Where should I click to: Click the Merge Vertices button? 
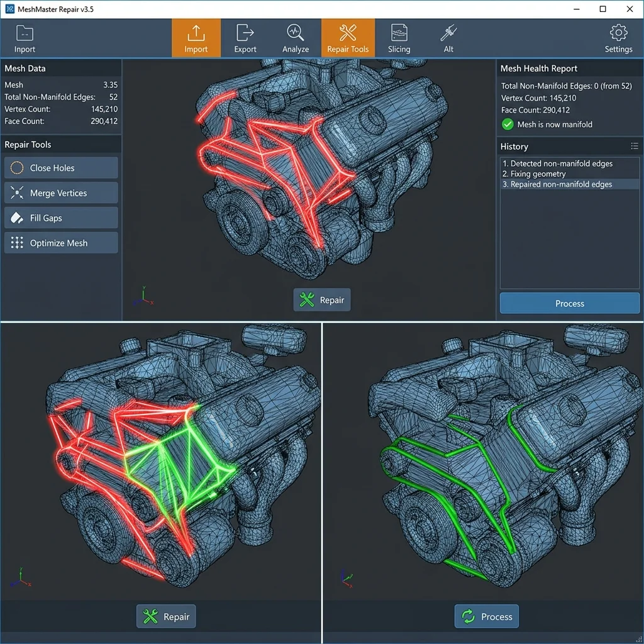pyautogui.click(x=61, y=192)
